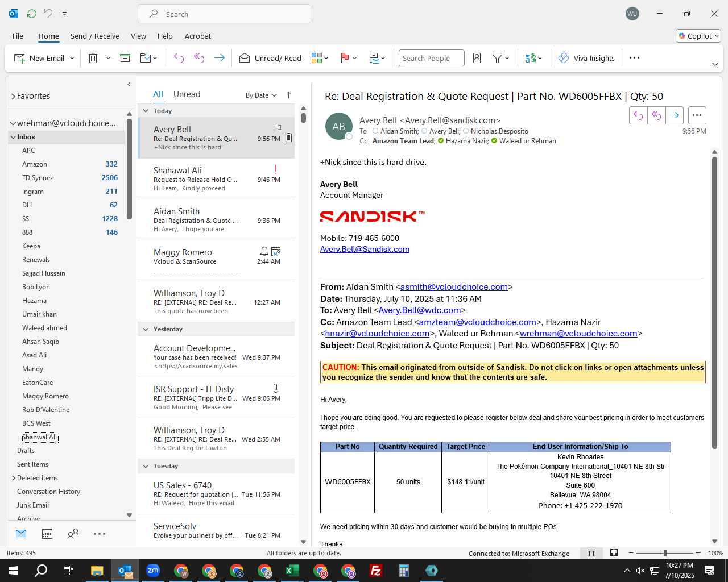Viewport: 728px width, 582px height.
Task: Open the View tab
Action: 138,36
